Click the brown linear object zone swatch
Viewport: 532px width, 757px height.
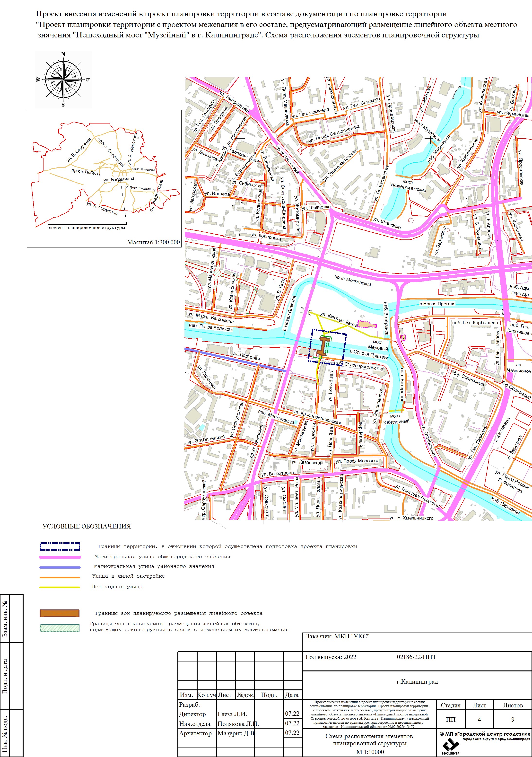tap(60, 613)
